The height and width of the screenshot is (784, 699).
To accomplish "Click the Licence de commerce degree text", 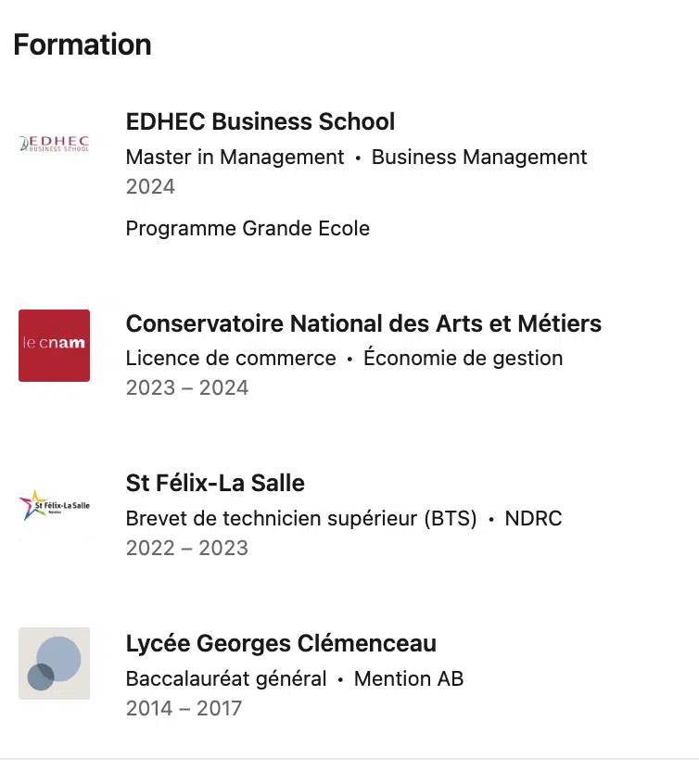I will (231, 358).
